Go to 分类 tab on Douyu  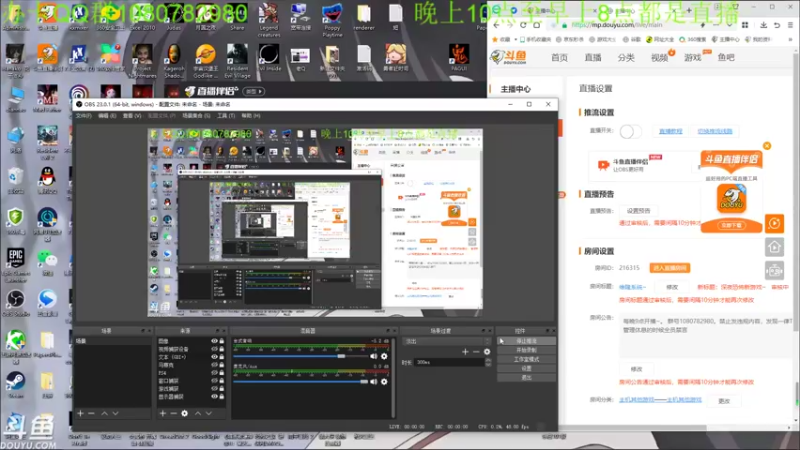coord(626,58)
